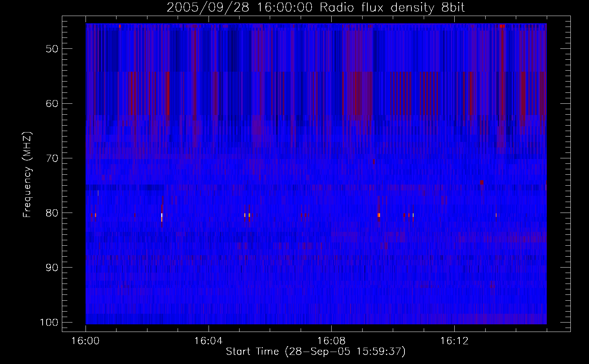Click the 'Frequency (MHZ)' y-axis label
This screenshot has height=364, width=589.
pyautogui.click(x=27, y=174)
